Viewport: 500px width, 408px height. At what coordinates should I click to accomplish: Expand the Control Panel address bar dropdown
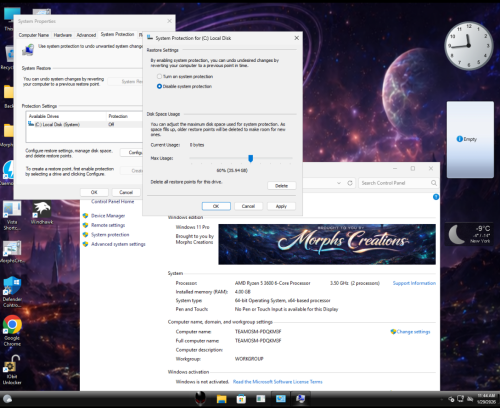pos(339,183)
